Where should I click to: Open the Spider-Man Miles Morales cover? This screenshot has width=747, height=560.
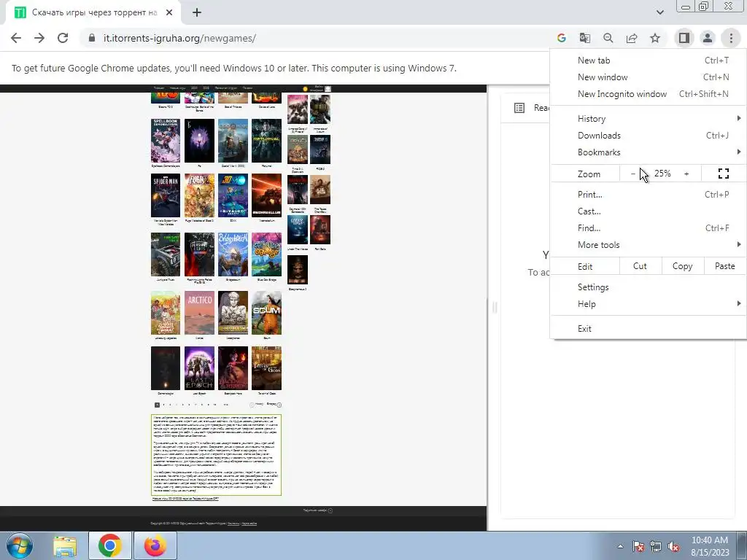(166, 195)
